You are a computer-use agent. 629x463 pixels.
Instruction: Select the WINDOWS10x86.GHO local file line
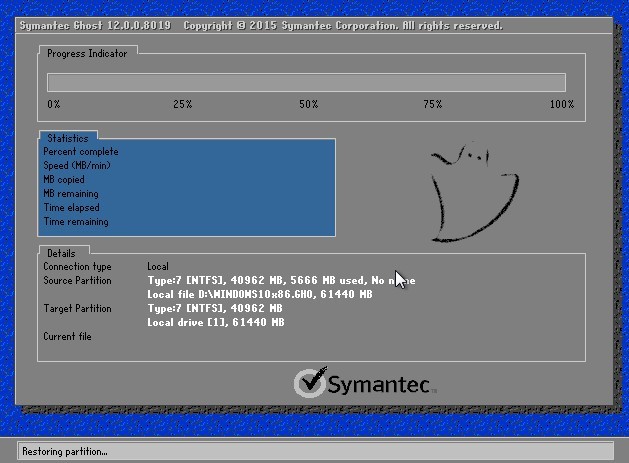259,295
